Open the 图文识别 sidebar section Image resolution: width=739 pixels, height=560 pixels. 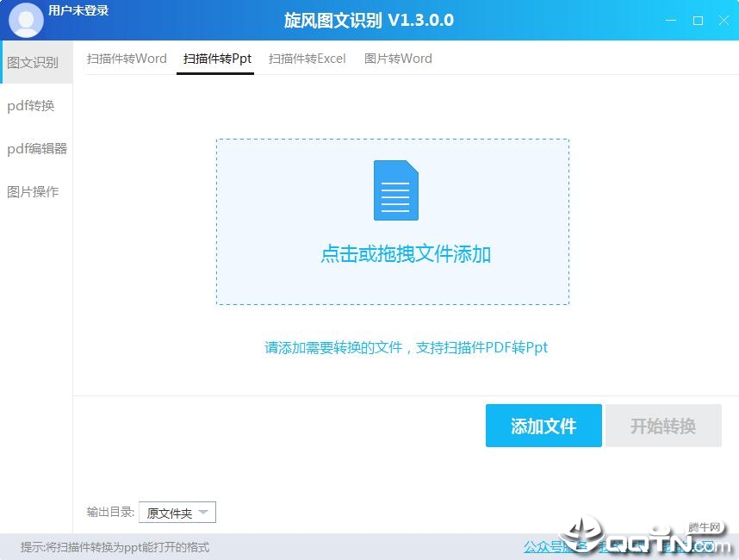click(34, 62)
